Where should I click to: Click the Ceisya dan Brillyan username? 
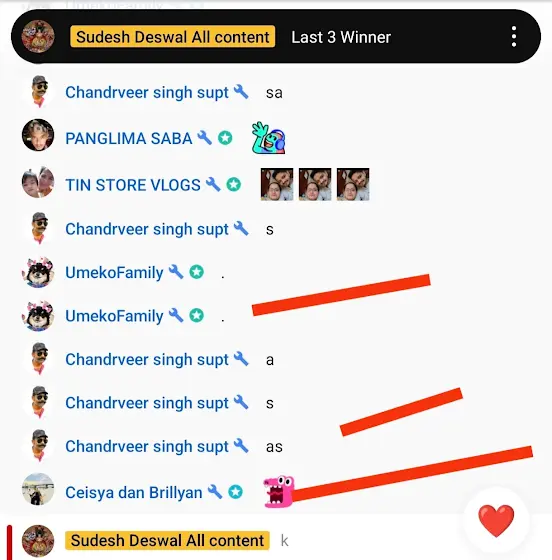click(x=134, y=492)
